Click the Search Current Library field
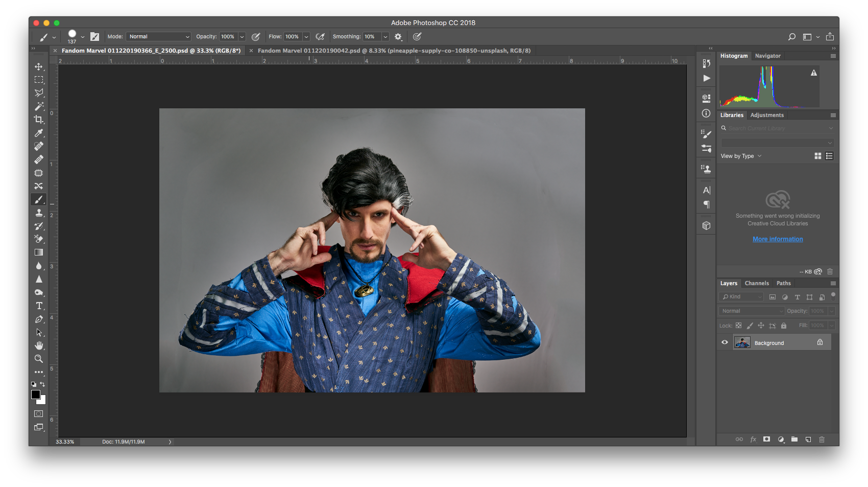 (777, 128)
